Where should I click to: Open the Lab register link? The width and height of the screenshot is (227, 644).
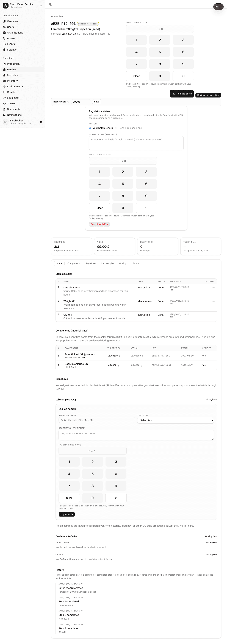211,400
